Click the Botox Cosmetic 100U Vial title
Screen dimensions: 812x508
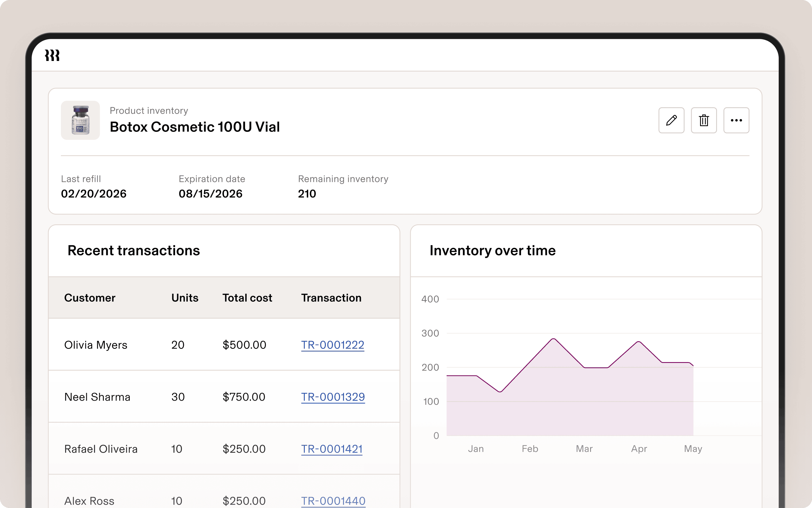pyautogui.click(x=195, y=127)
